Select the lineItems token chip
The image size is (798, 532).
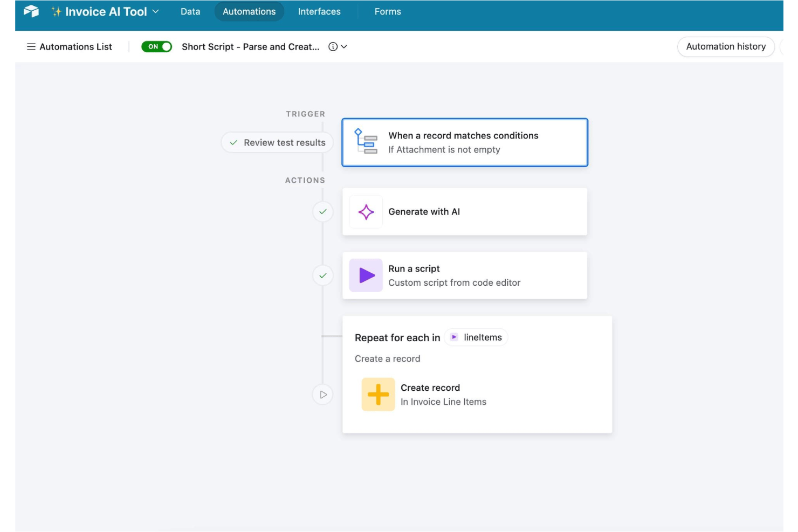click(476, 337)
